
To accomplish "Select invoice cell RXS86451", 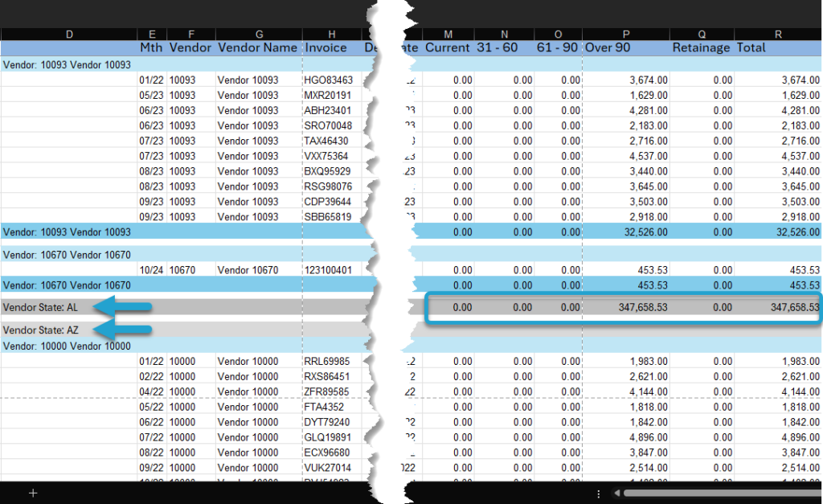I will point(332,377).
